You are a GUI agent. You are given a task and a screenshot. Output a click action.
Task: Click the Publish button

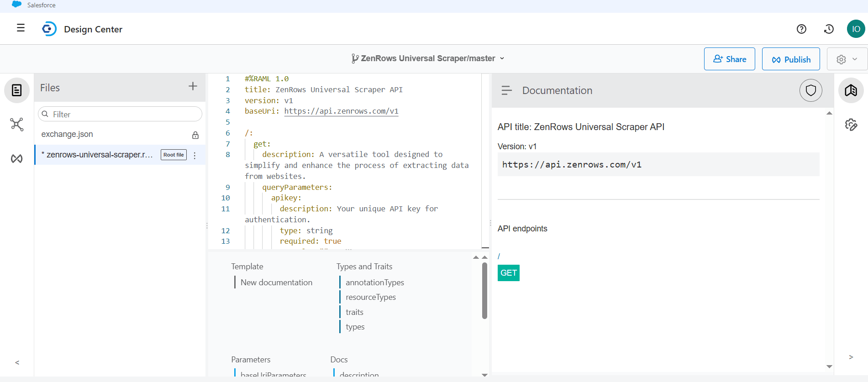pyautogui.click(x=791, y=59)
